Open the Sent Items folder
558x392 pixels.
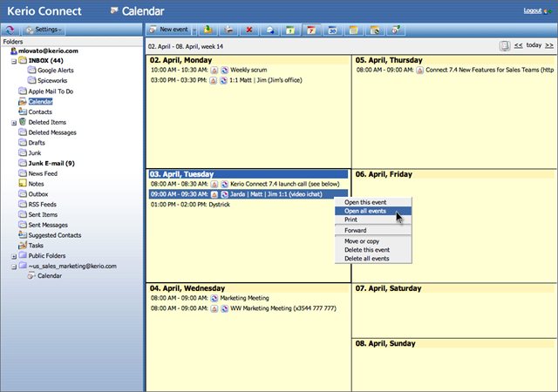(43, 215)
